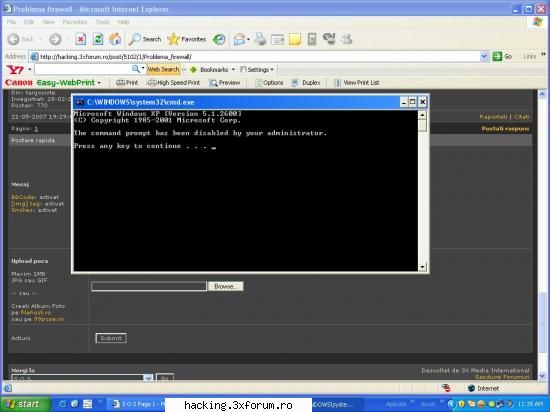This screenshot has height=412, width=550.
Task: Click the Raportati link
Action: [493, 117]
